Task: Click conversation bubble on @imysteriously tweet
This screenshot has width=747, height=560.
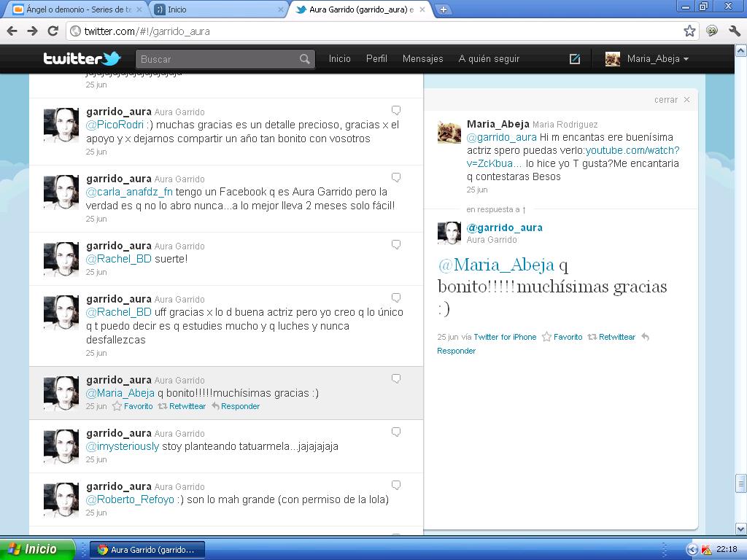Action: click(x=396, y=432)
